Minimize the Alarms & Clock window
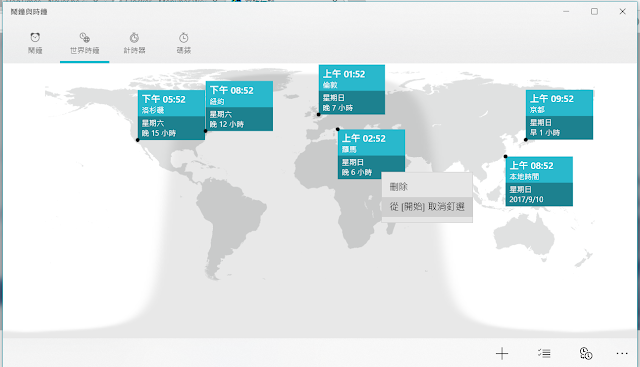The image size is (640, 367). (x=566, y=11)
